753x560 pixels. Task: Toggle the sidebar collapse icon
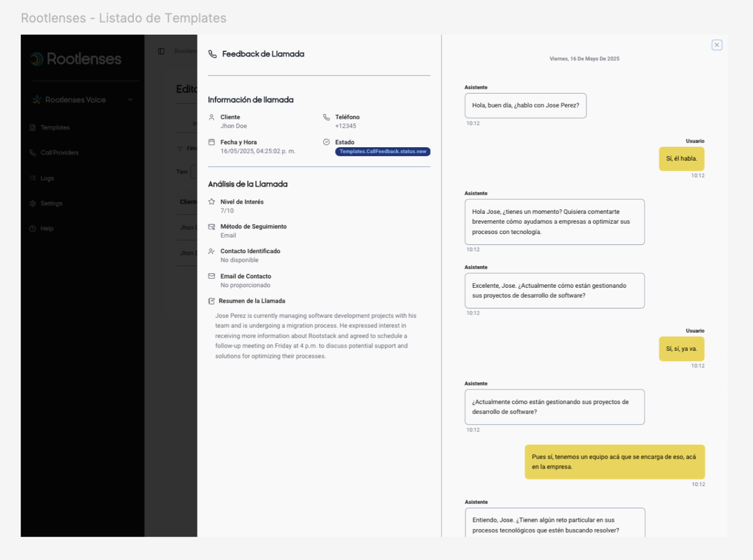pos(161,51)
